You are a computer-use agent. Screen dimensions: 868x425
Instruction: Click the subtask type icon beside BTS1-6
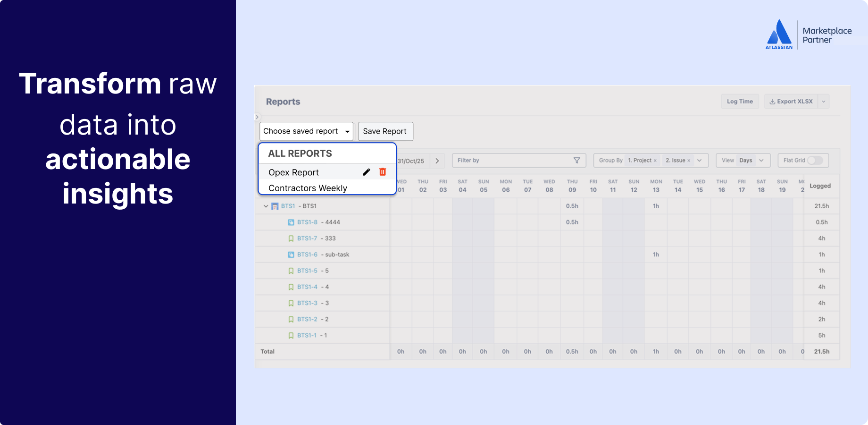coord(291,254)
